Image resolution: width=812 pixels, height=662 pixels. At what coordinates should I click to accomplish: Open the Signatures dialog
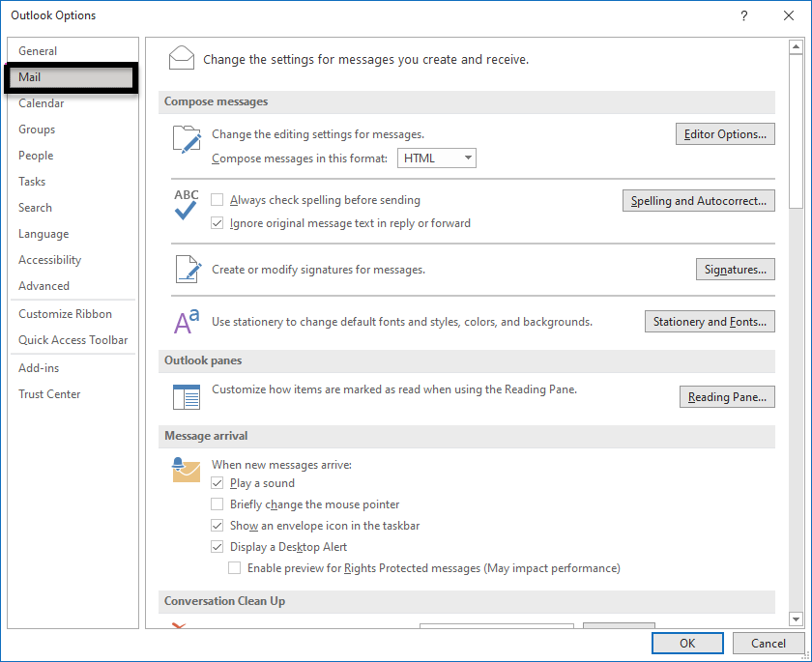(x=736, y=269)
